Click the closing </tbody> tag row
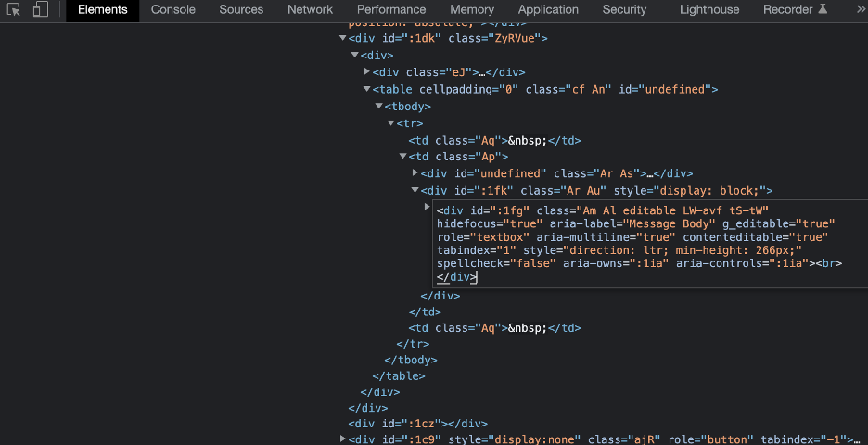 point(411,360)
